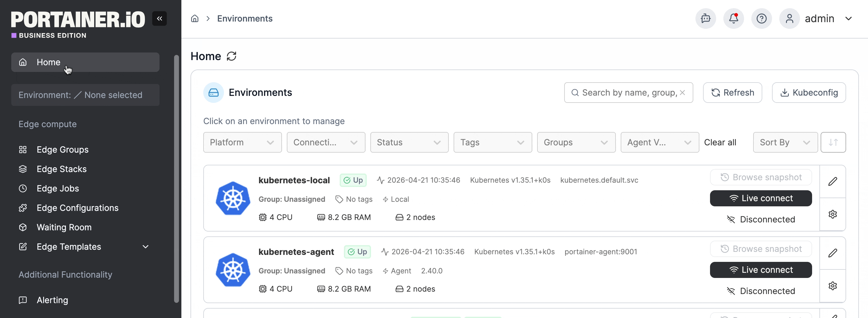Viewport: 868px width, 318px height.
Task: Collapse the sidebar with the double-chevron icon
Action: (160, 19)
